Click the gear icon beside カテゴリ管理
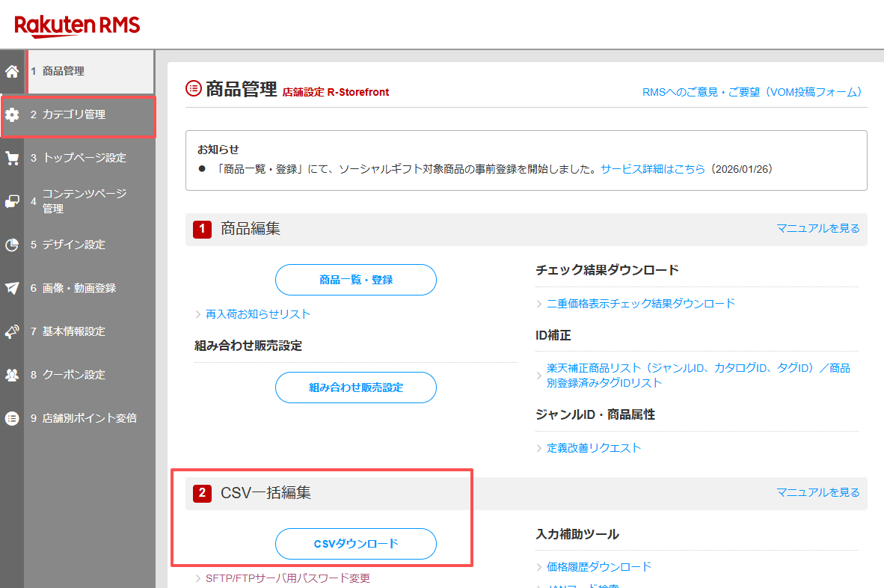This screenshot has height=588, width=884. [12, 115]
